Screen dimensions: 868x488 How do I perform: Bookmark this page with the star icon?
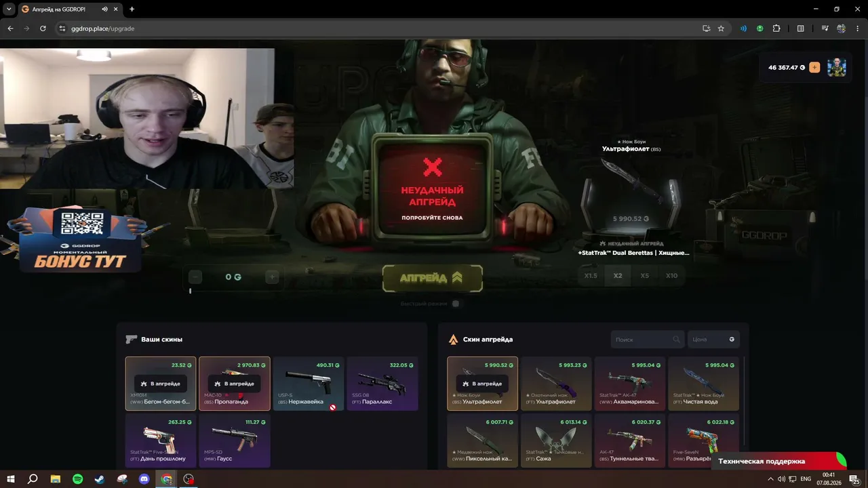[x=721, y=28]
